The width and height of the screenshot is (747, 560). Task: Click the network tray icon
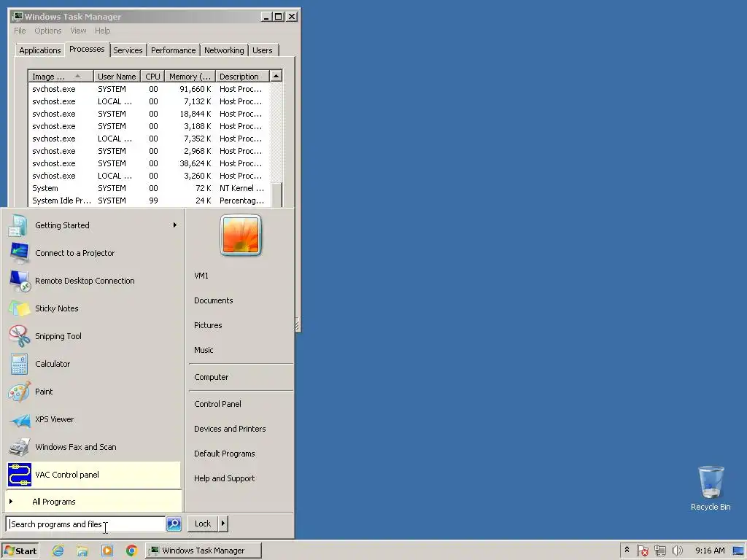tap(659, 551)
